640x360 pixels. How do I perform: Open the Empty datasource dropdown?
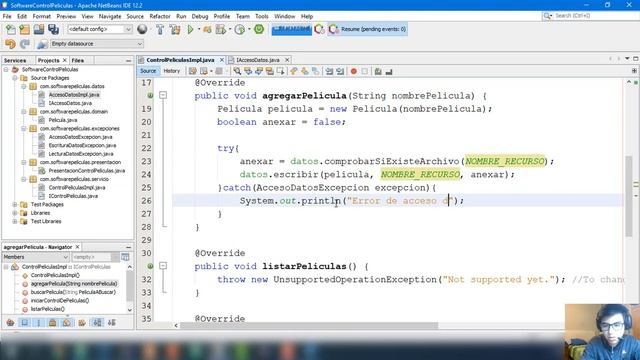[x=97, y=44]
